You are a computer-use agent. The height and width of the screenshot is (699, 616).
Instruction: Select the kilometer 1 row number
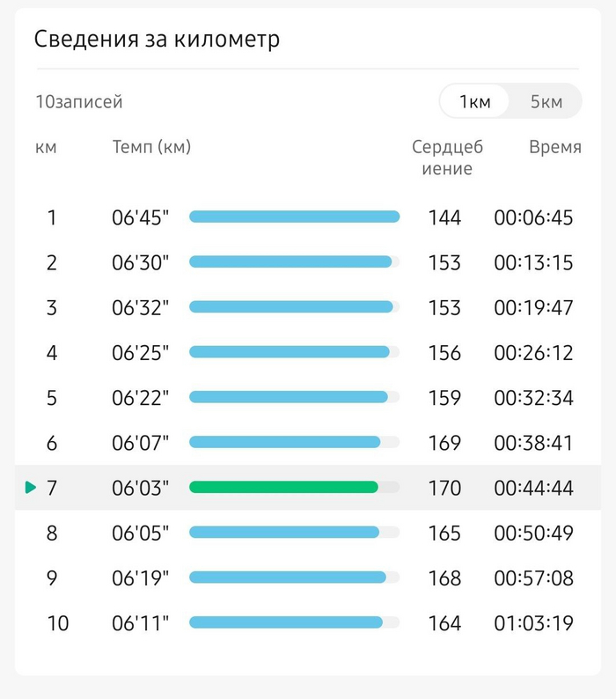pos(52,217)
